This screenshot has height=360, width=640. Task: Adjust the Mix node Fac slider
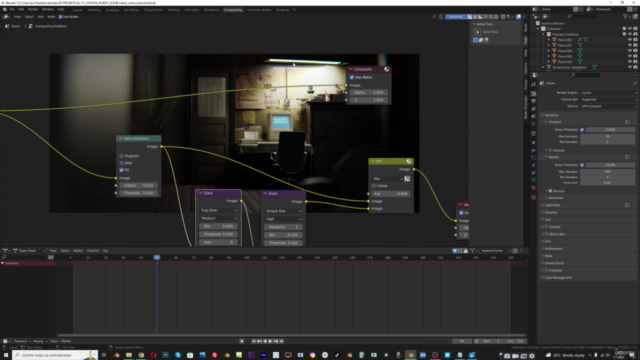tap(391, 194)
